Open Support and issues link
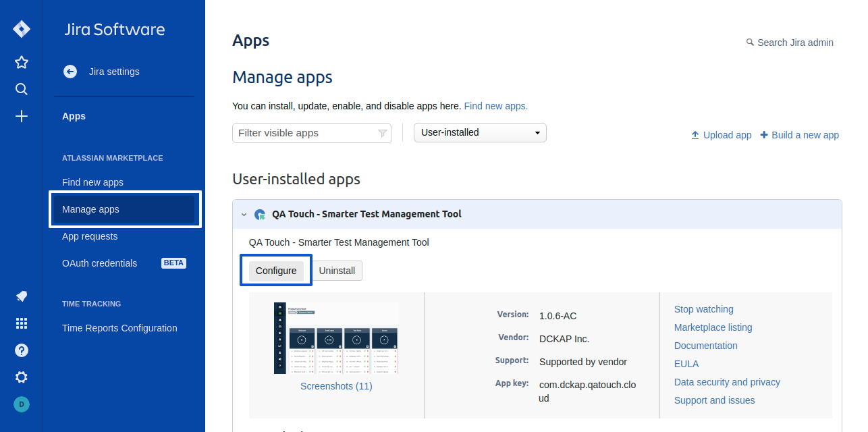 click(714, 400)
